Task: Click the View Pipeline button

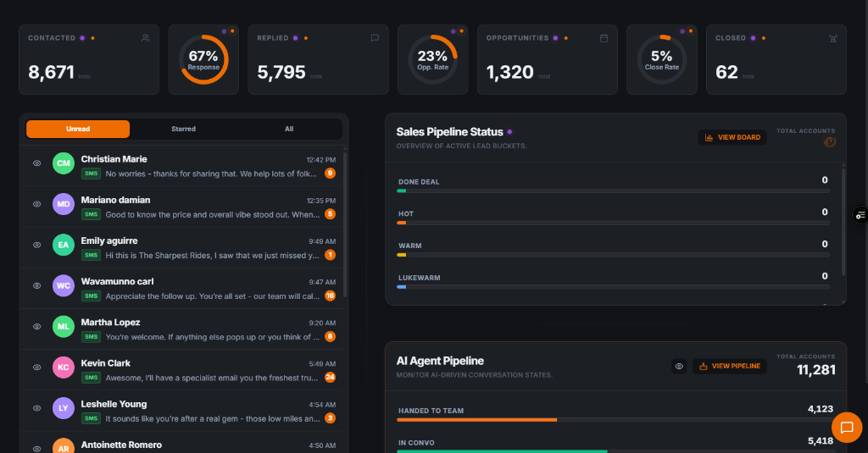Action: coord(730,367)
